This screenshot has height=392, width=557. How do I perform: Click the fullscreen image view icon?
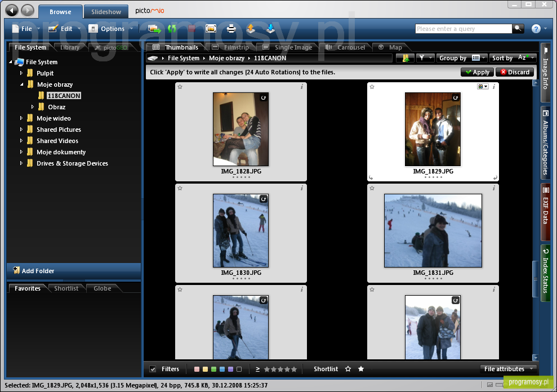click(211, 29)
